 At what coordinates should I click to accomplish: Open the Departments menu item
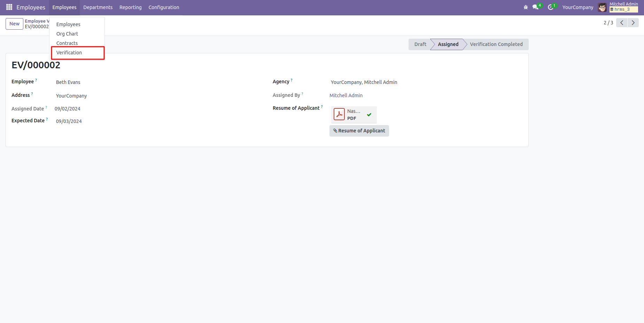point(98,7)
